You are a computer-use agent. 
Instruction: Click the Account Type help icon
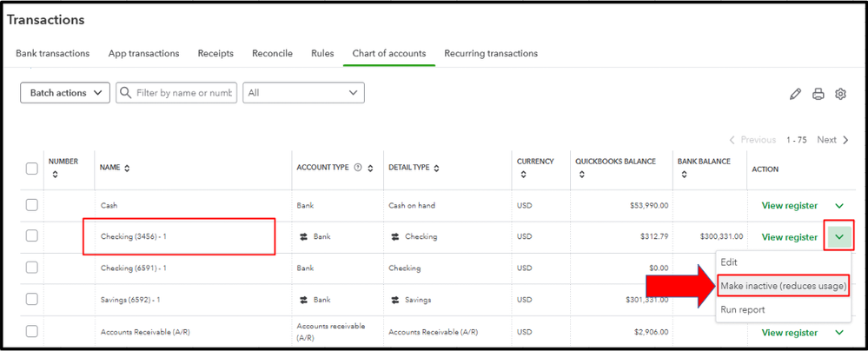[358, 168]
